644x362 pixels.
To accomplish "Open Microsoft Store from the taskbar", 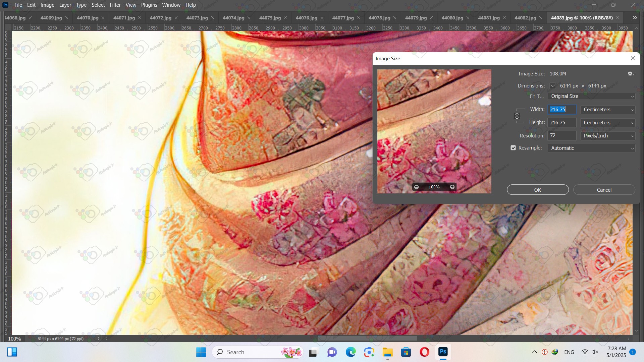I will coord(406,352).
